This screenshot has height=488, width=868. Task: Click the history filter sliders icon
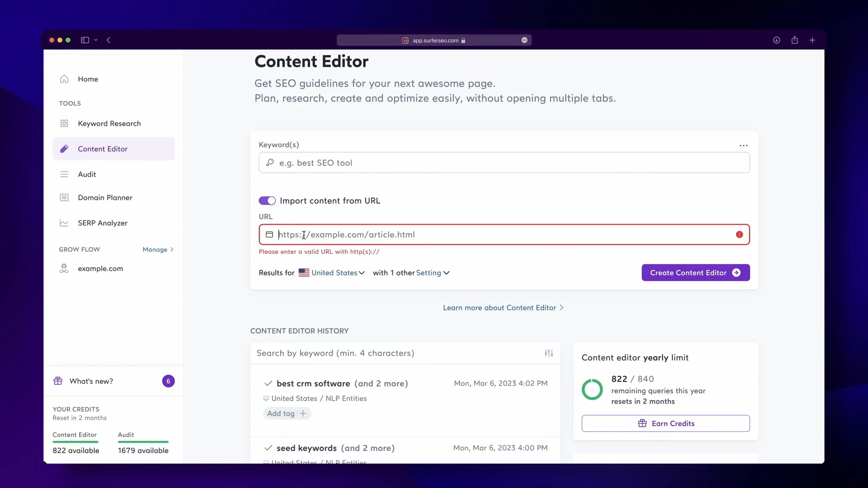click(548, 353)
